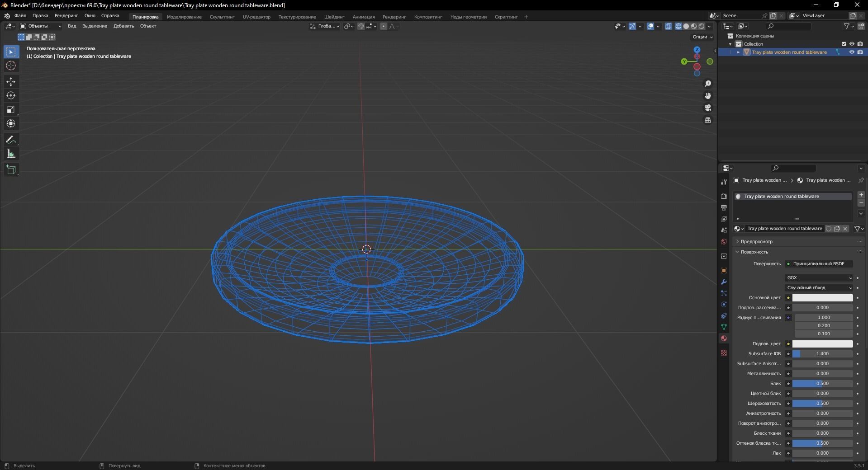Disable Tray plate object in renders
Screen dimensions: 868x470
860,52
